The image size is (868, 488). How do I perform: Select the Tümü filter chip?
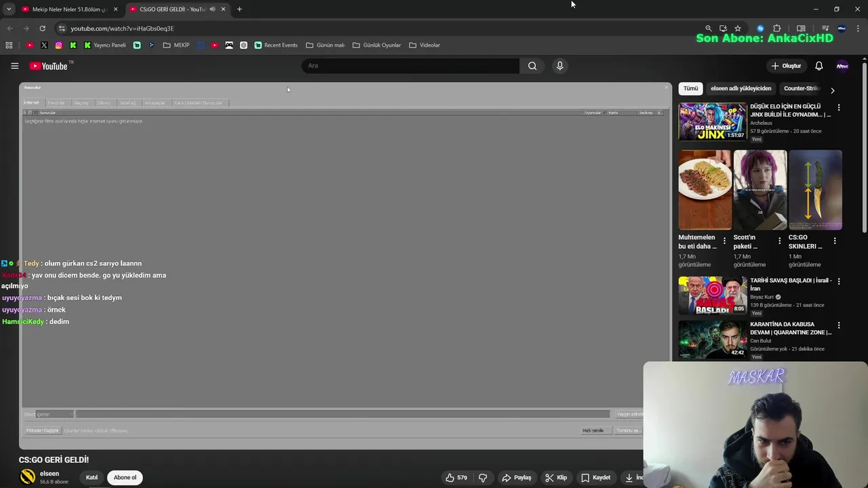click(x=690, y=89)
